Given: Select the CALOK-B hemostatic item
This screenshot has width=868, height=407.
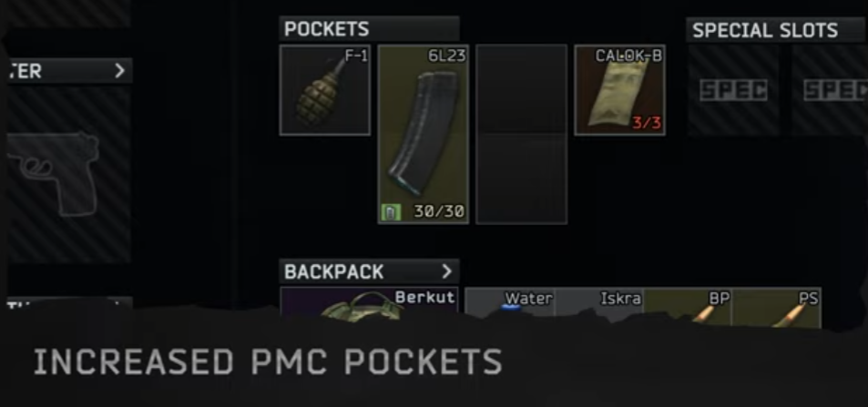Looking at the screenshot, I should [620, 90].
